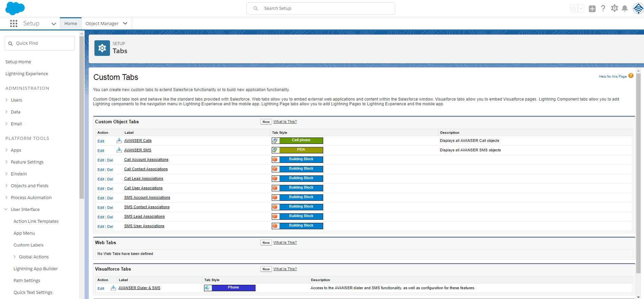Edit the AVANSER SMS tab
Image resolution: width=644 pixels, height=299 pixels.
tap(101, 151)
